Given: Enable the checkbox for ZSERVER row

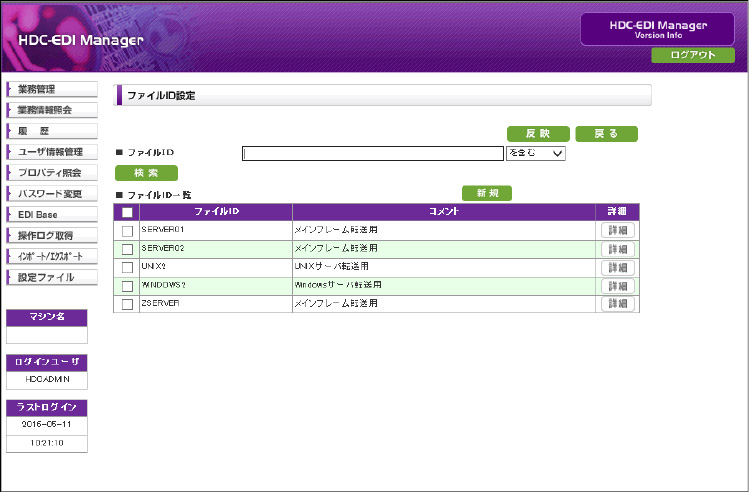Looking at the screenshot, I should point(127,304).
